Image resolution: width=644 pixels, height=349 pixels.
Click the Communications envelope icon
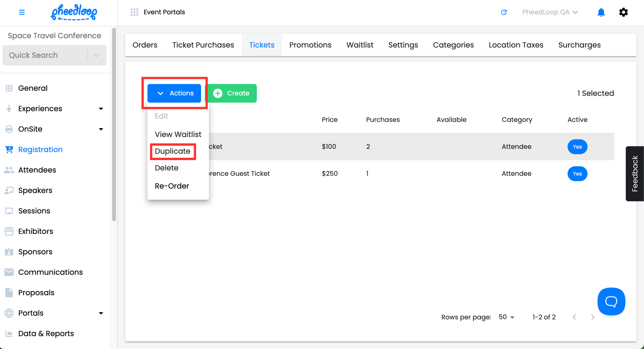(x=9, y=272)
